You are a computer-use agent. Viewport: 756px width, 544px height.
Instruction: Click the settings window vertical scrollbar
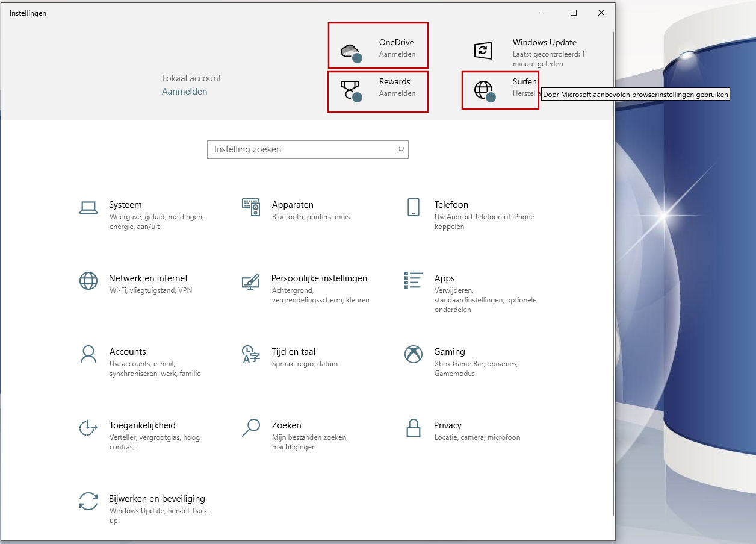pos(613,271)
